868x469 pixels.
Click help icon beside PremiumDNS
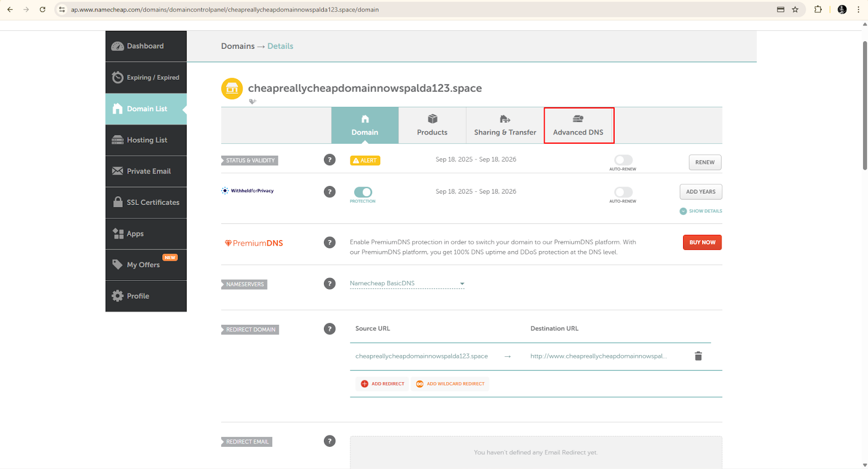(329, 242)
